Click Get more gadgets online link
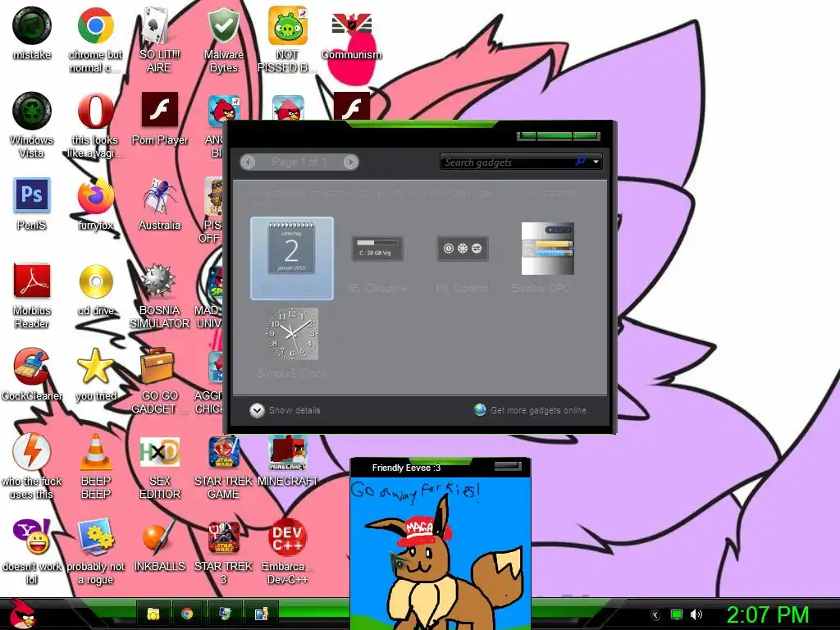This screenshot has height=630, width=840. coord(531,410)
